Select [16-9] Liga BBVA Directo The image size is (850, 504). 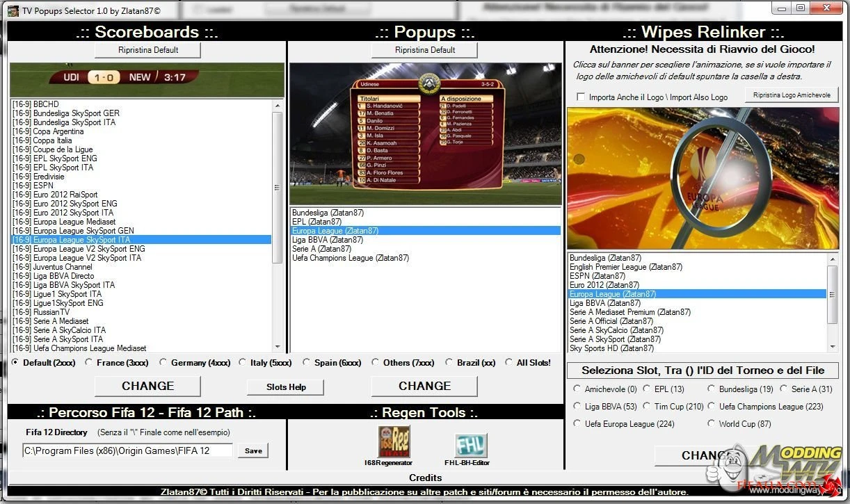[142, 276]
